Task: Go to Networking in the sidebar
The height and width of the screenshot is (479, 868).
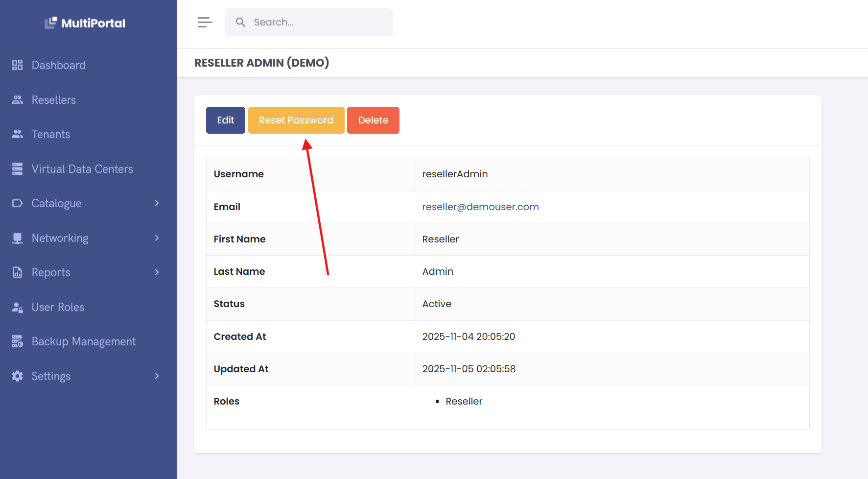Action: pos(60,238)
